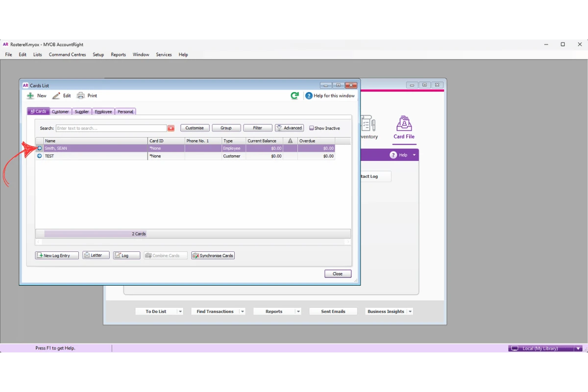Open the Window menu
Screen dimensions: 588x392
coord(141,55)
